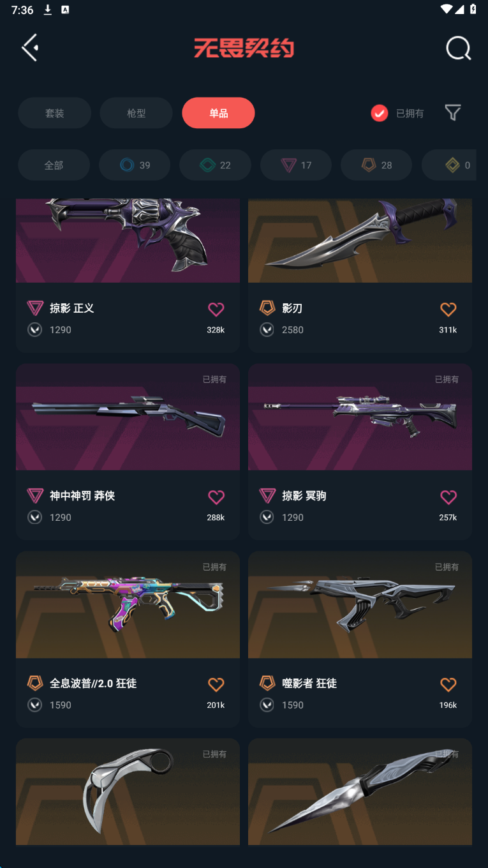
Task: Favorite the 影刃 knife heart icon
Action: click(x=448, y=310)
